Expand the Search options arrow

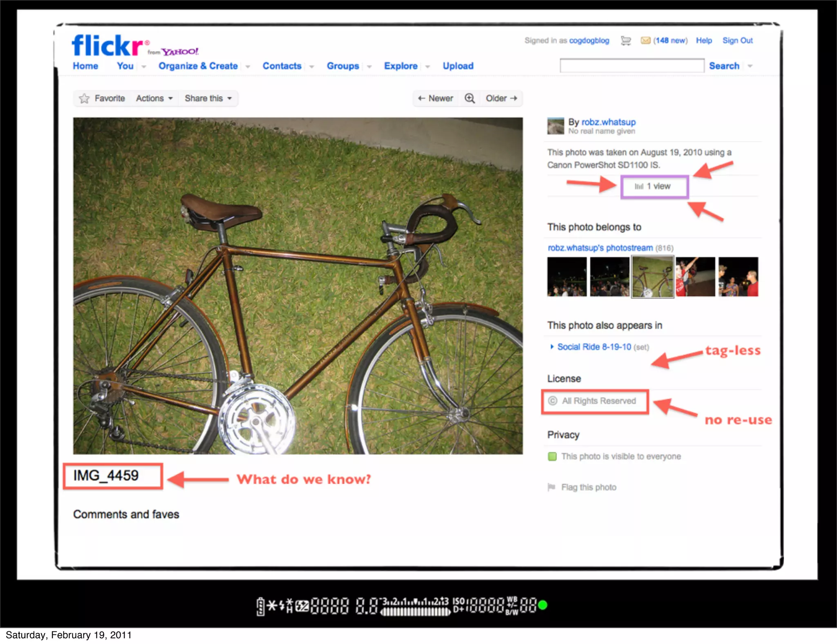click(750, 66)
